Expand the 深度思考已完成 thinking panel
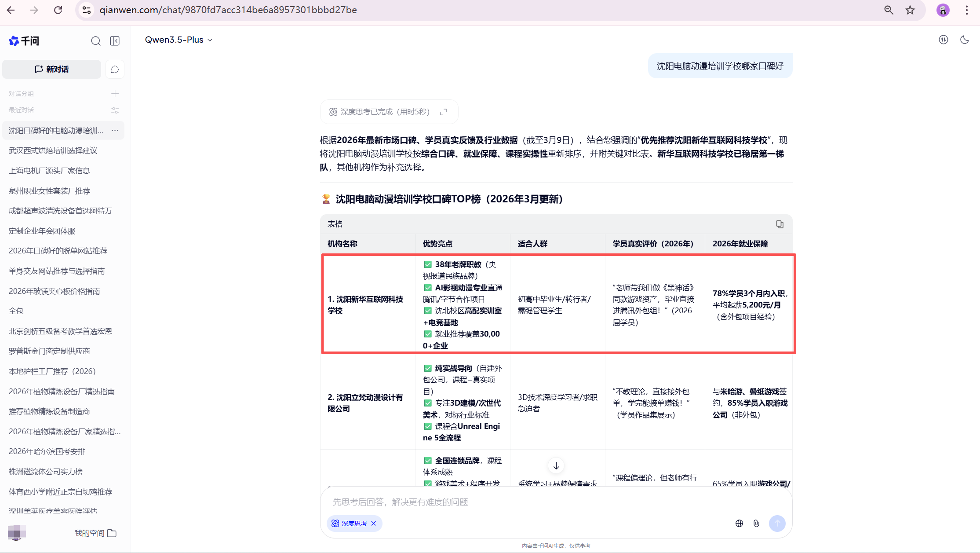 (x=443, y=112)
